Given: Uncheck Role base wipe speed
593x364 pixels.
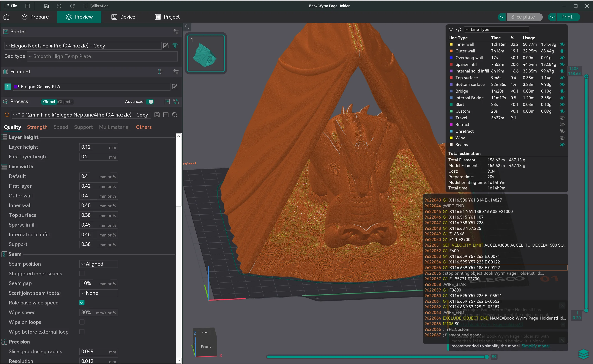Looking at the screenshot, I should 82,303.
